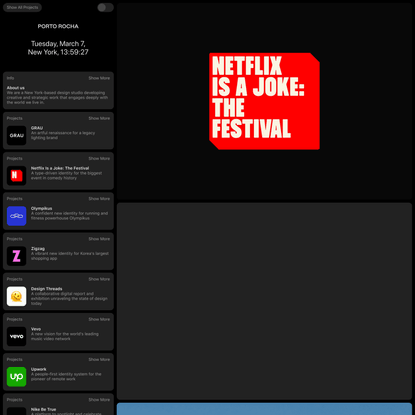Expand Show More on Zigzag card
This screenshot has height=415, width=415.
[99, 239]
